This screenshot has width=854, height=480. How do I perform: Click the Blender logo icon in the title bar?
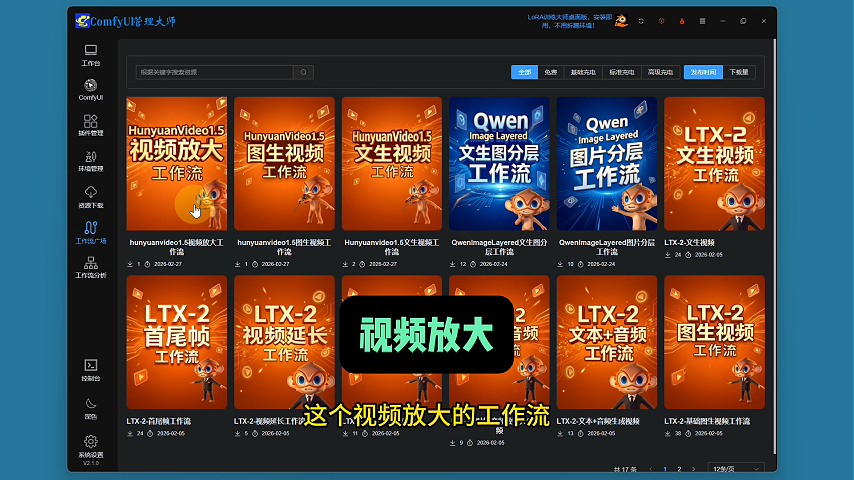tap(621, 21)
